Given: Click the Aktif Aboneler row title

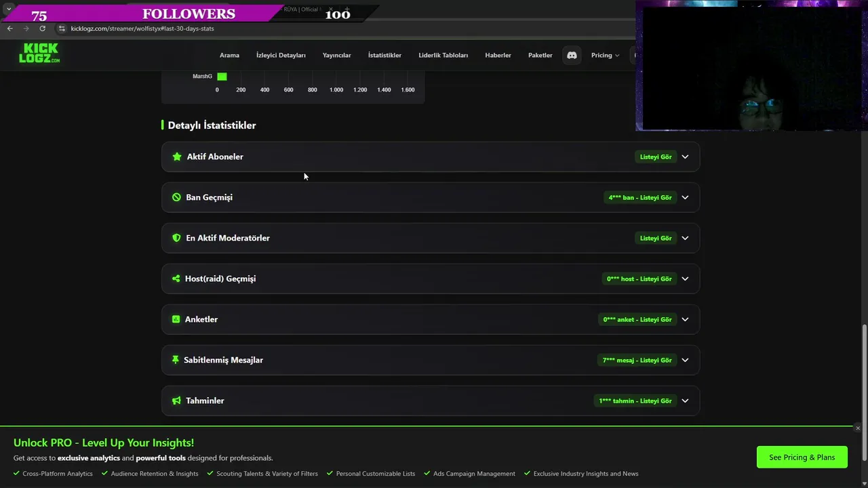Looking at the screenshot, I should [x=215, y=157].
